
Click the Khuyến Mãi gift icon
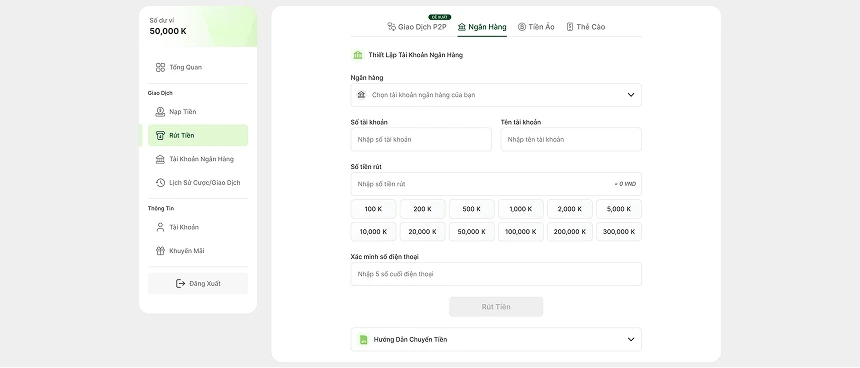click(x=160, y=251)
